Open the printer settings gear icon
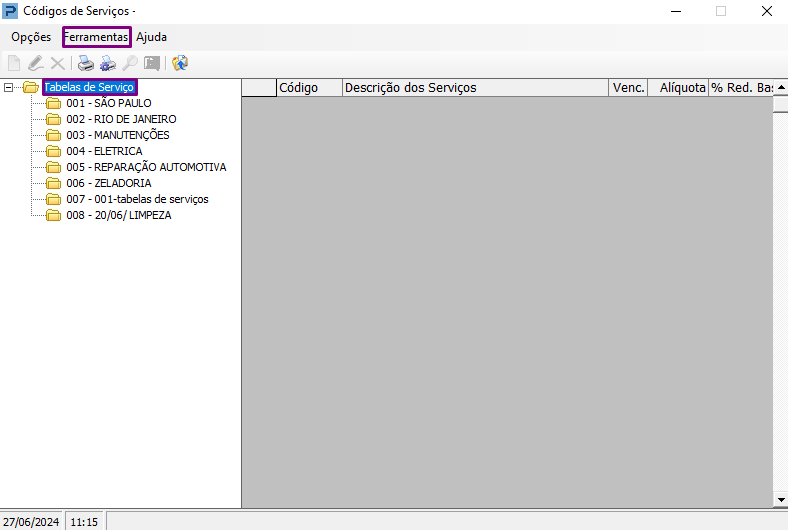788x530 pixels. 108,63
